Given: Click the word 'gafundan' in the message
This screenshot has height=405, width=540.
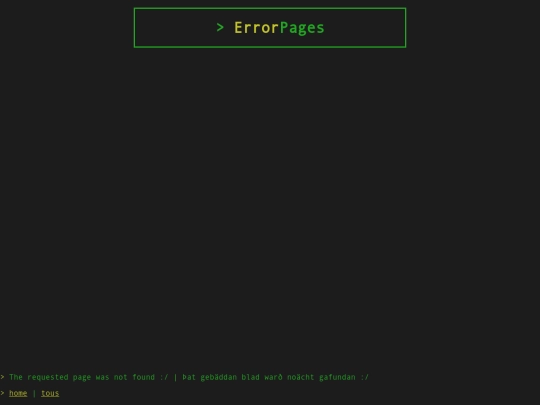Looking at the screenshot, I should pyautogui.click(x=337, y=377).
